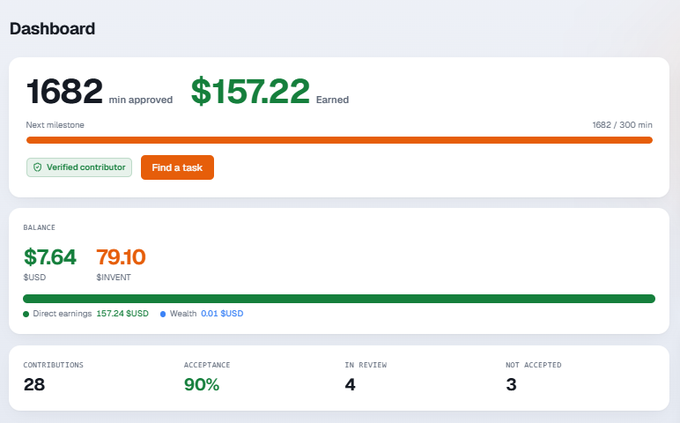
Task: Click the "1682 / 300 min" text
Action: [622, 125]
